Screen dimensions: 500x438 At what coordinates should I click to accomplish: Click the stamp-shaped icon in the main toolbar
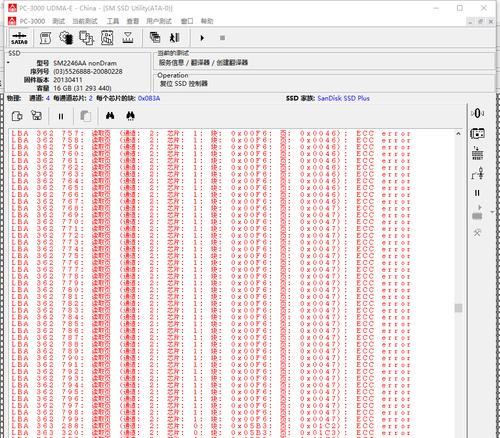[128, 38]
